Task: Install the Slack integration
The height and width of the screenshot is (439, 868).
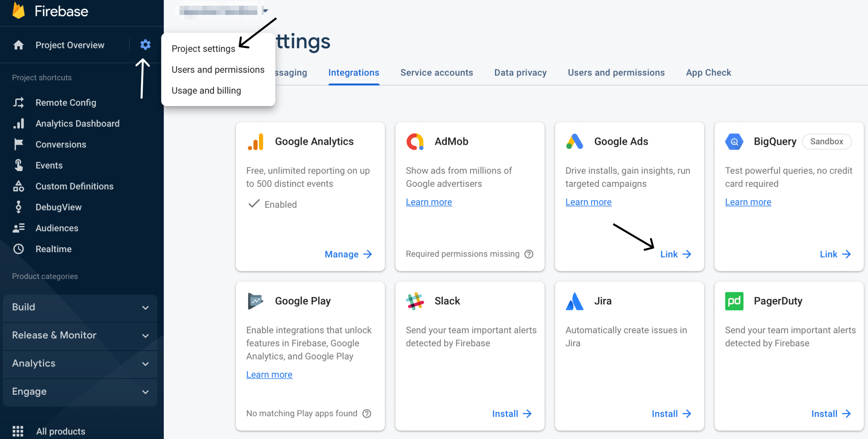Action: [511, 414]
